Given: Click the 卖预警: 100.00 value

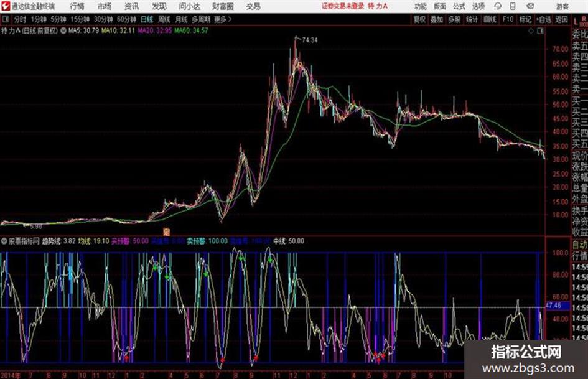Looking at the screenshot, I should coord(207,241).
